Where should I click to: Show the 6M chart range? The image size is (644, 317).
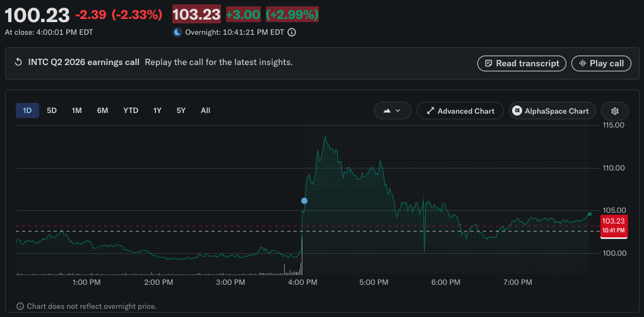[103, 111]
